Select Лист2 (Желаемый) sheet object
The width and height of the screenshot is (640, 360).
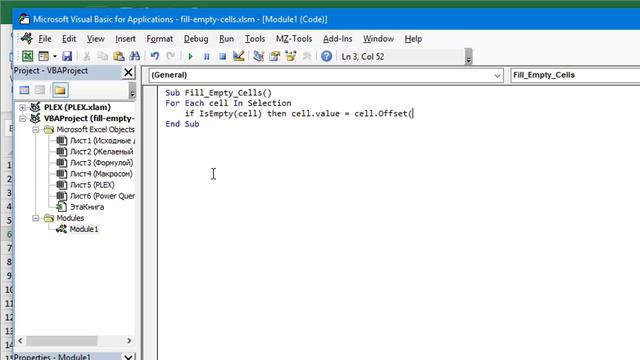(x=102, y=151)
